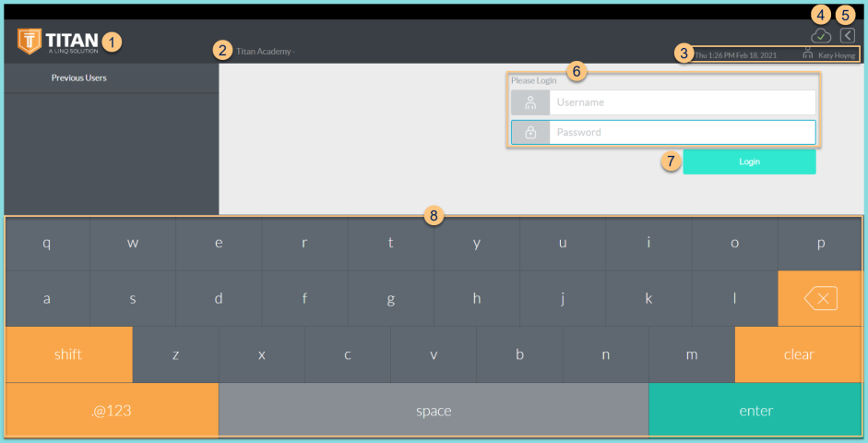Click the Katy Hoyng user name
The image size is (868, 443).
tap(837, 55)
